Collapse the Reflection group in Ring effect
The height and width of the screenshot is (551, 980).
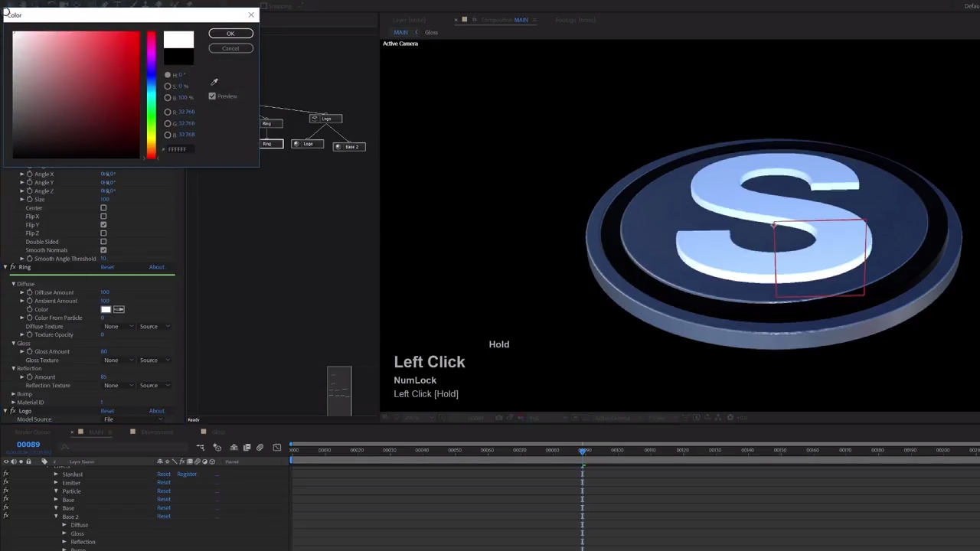(13, 368)
